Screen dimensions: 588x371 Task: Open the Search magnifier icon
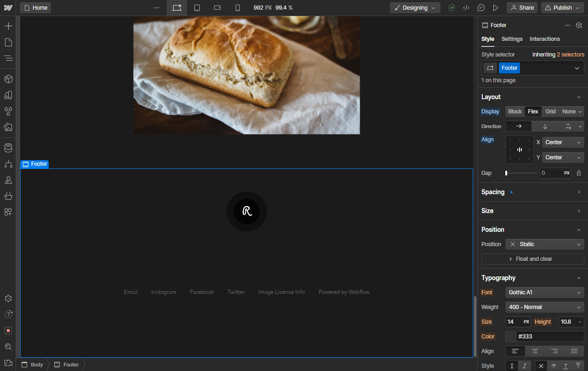tap(8, 347)
